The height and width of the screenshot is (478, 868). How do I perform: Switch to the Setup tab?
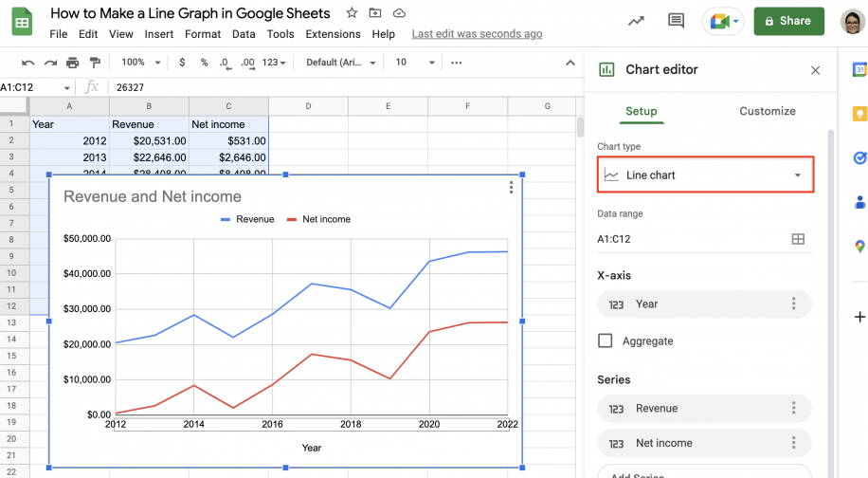click(641, 111)
